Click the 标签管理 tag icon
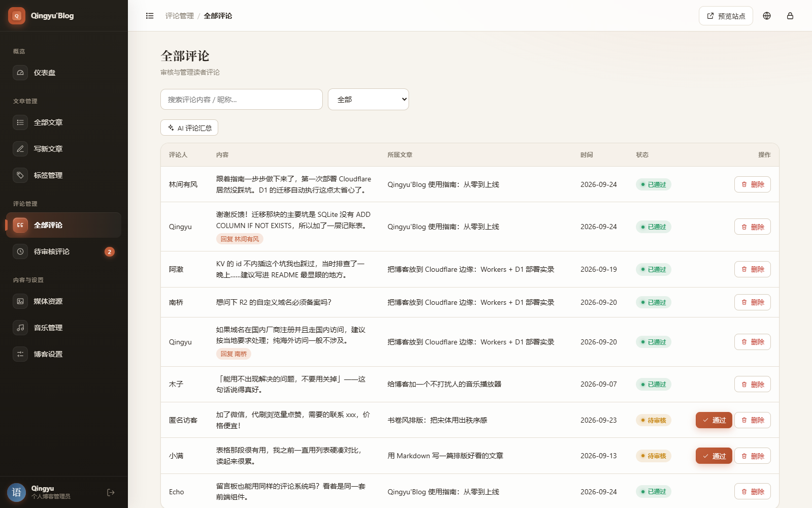 20,175
